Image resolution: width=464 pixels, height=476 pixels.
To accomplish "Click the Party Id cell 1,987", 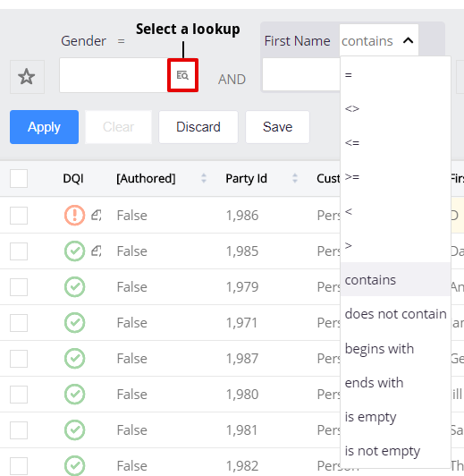I will (242, 359).
